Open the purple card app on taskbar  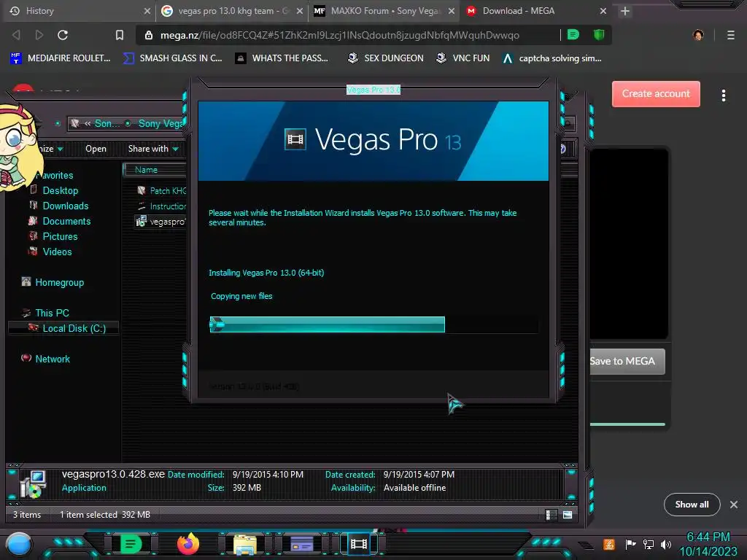[301, 544]
